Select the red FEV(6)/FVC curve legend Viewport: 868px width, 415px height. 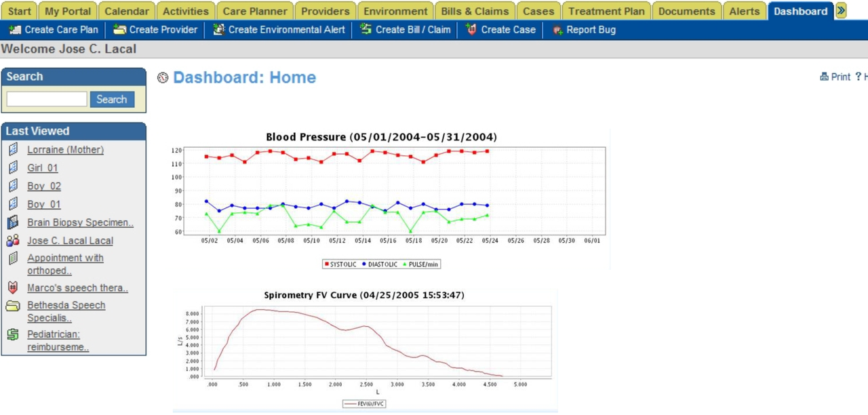coord(364,403)
